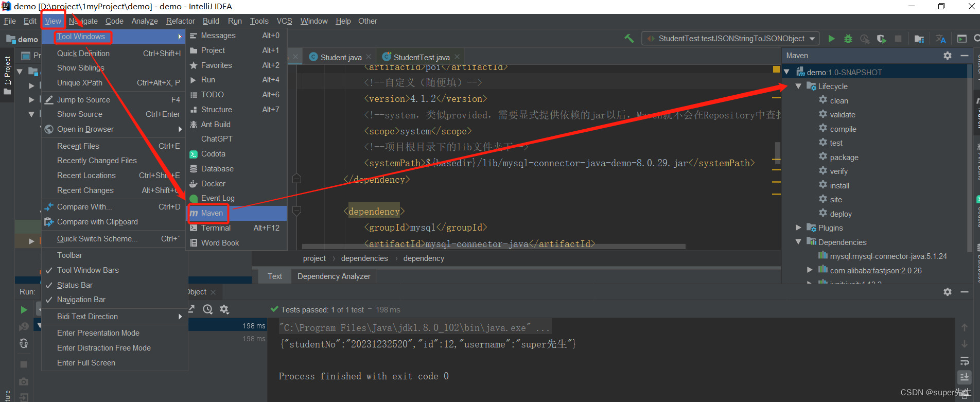Click the gray Stop square in the main toolbar
This screenshot has width=980, height=402.
pyautogui.click(x=898, y=39)
